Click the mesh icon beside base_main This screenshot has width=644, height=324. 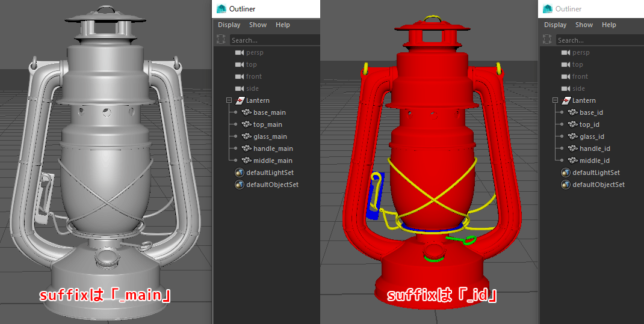[x=246, y=112]
